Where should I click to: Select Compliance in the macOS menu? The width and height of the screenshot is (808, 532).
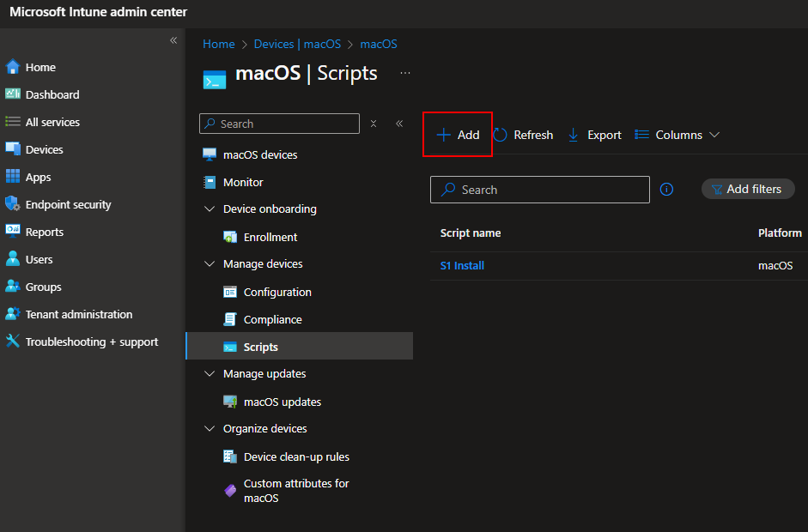[272, 319]
